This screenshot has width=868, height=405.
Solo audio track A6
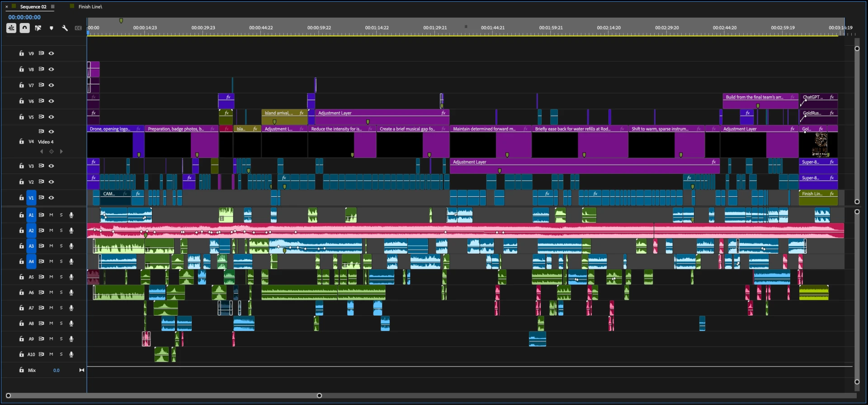tap(61, 292)
